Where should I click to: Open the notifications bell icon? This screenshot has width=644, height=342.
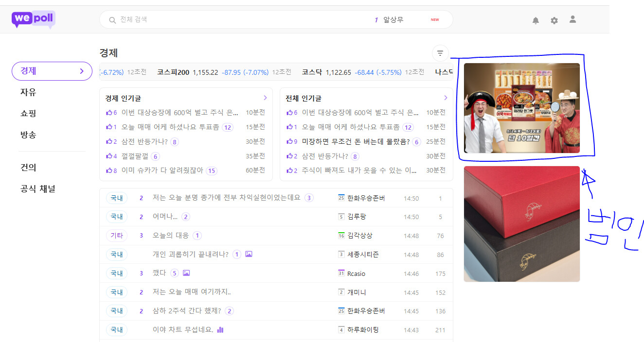pyautogui.click(x=536, y=20)
